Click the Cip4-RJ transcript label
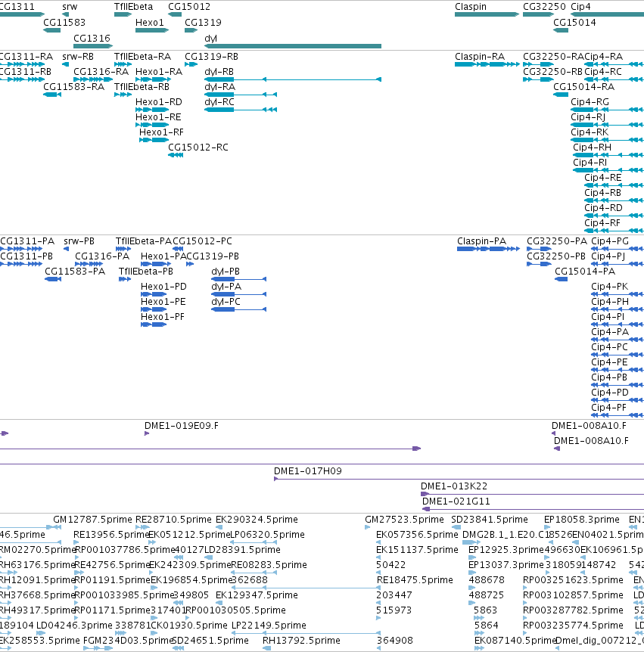Image resolution: width=644 pixels, height=652 pixels. coord(588,117)
